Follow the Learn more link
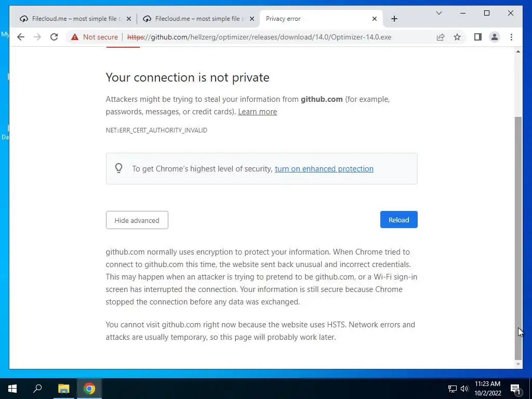 257,112
